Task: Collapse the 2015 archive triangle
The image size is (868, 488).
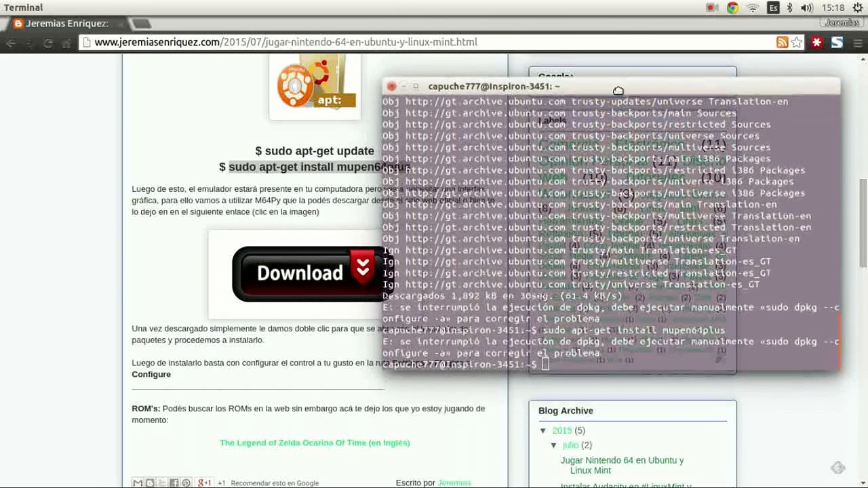Action: click(543, 430)
